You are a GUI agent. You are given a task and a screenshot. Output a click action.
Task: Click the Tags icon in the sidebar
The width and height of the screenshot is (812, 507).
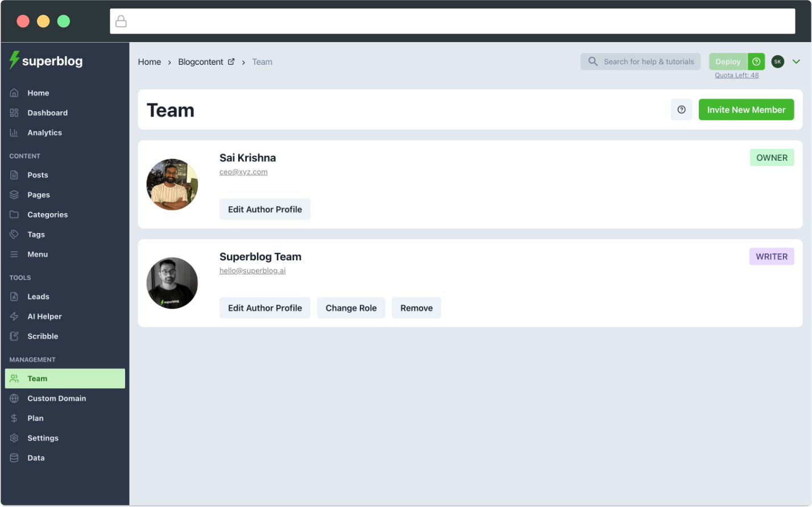pyautogui.click(x=14, y=234)
